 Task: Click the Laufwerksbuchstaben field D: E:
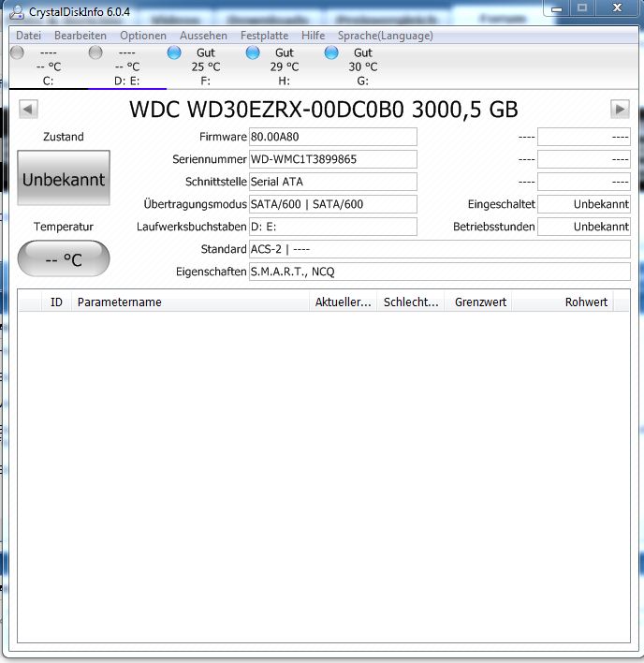pyautogui.click(x=333, y=227)
